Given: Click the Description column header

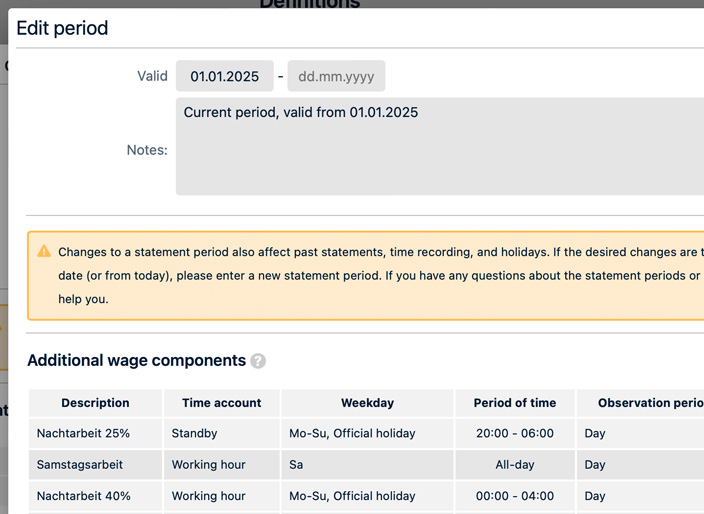Looking at the screenshot, I should tap(95, 403).
